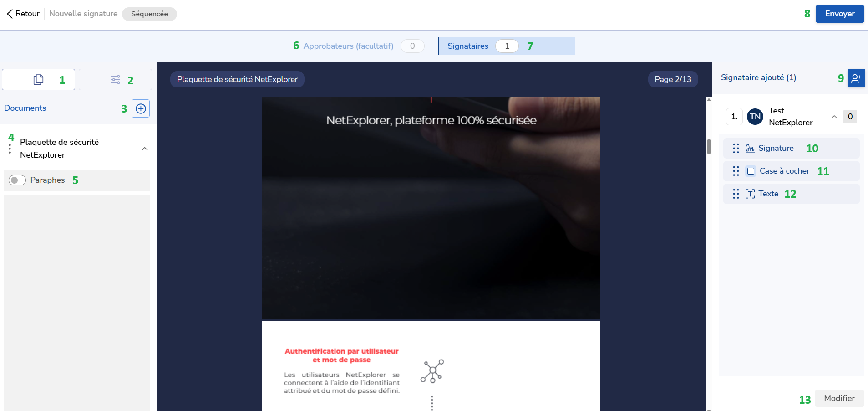Screen dimensions: 868x411
Task: Collapse the Test NetExplorer signer details
Action: point(834,117)
